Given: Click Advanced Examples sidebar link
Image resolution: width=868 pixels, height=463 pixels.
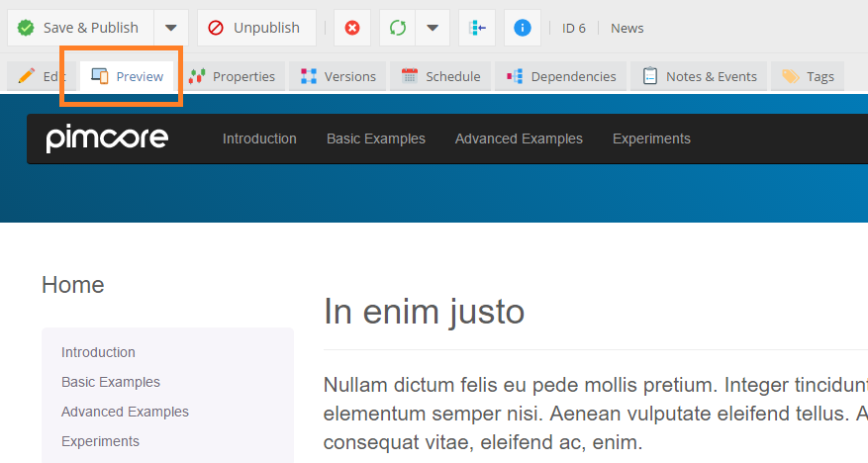Looking at the screenshot, I should pos(125,412).
